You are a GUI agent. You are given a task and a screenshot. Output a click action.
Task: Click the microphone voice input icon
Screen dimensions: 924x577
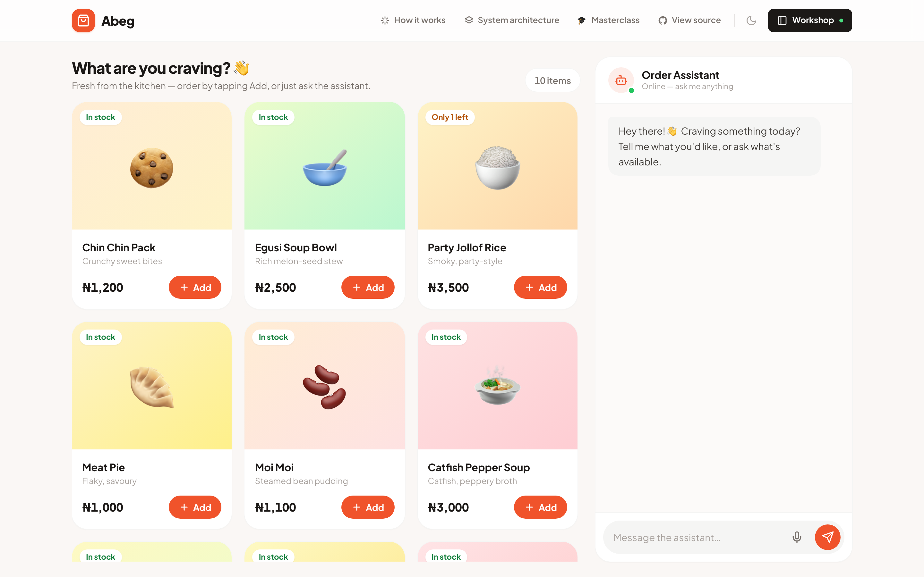797,537
